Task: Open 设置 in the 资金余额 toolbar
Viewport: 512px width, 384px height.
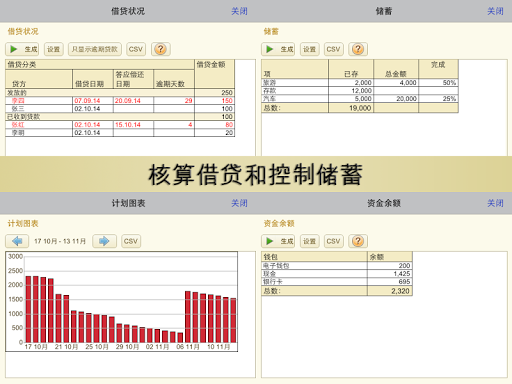Action: (x=310, y=241)
